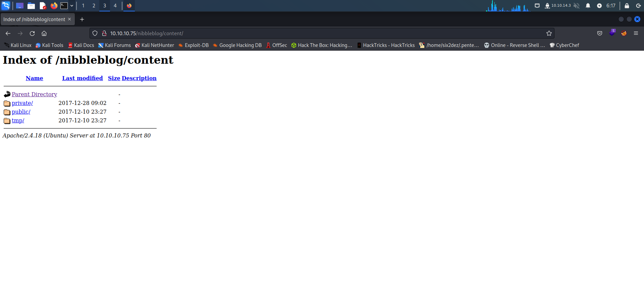Image resolution: width=644 pixels, height=288 pixels.
Task: Open the tmp/ directory
Action: click(18, 120)
